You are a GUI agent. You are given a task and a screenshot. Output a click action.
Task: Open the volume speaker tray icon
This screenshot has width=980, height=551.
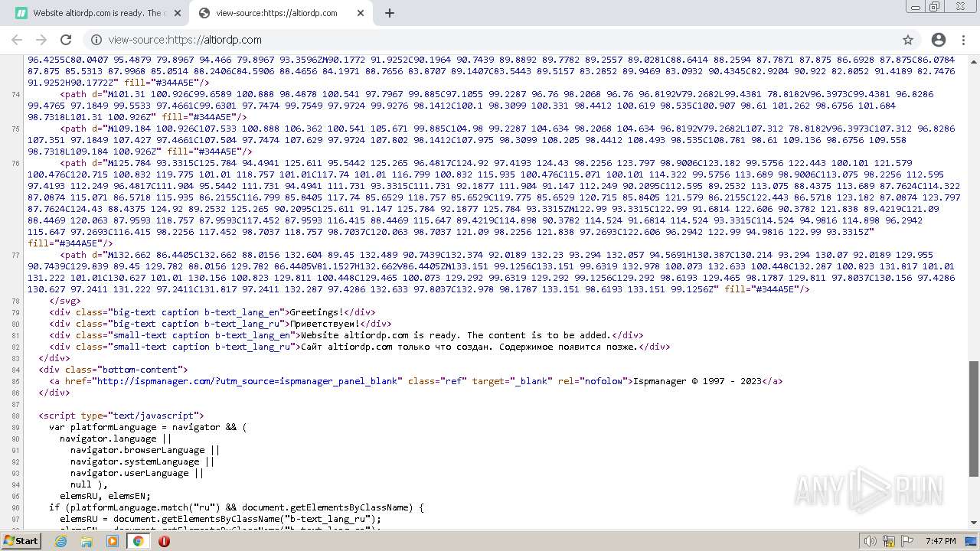coord(870,541)
